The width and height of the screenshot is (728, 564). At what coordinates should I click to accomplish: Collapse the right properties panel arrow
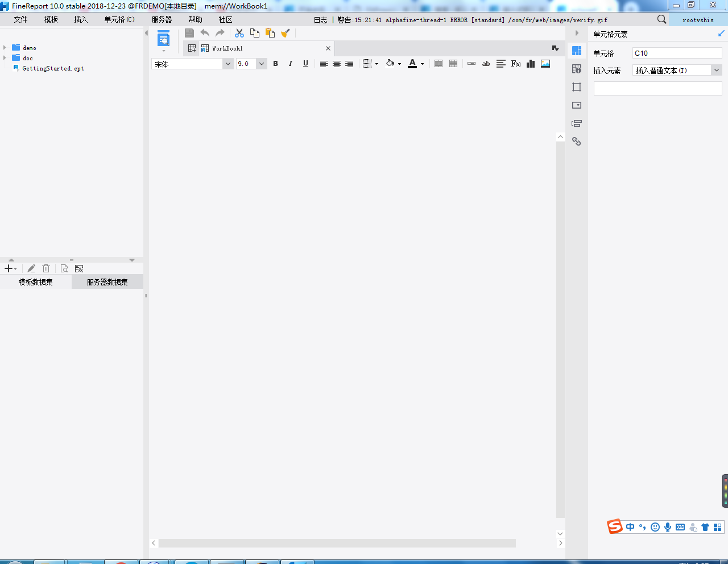coord(577,33)
